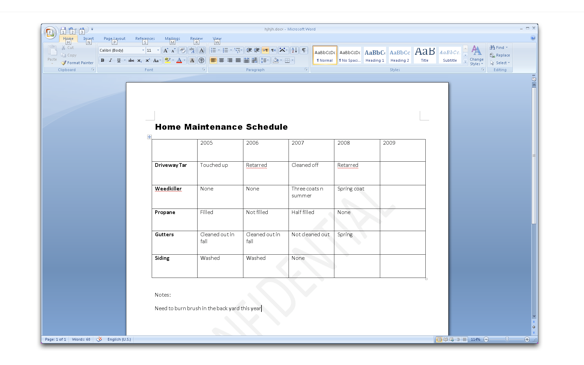Switch to the Page Layout tab

[114, 39]
